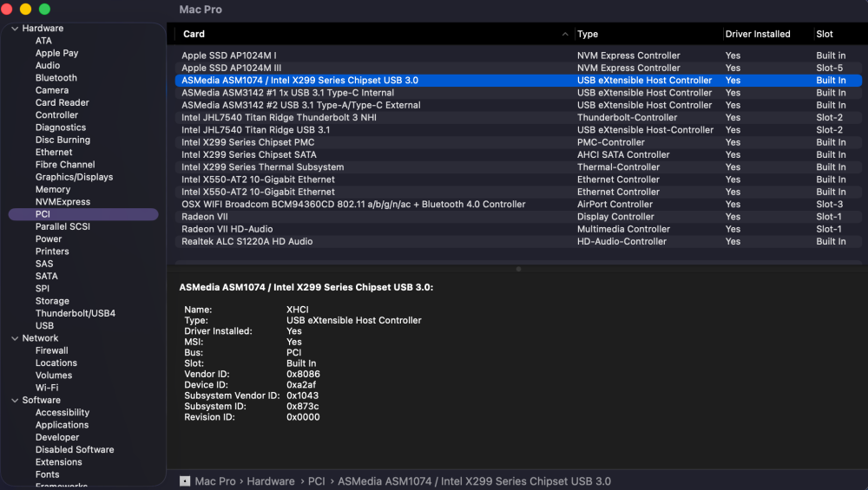The image size is (868, 490).
Task: Open Applications under Software
Action: (62, 425)
